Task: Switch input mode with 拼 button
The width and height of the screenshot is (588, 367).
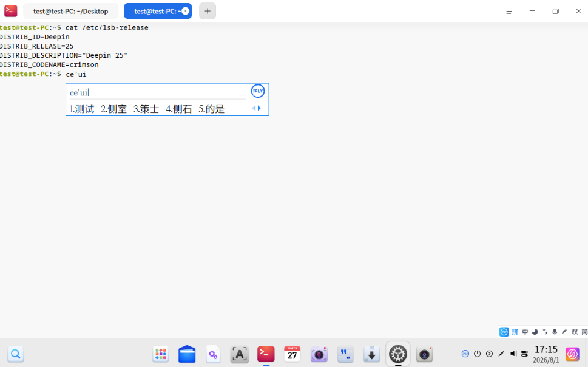Action: point(515,332)
